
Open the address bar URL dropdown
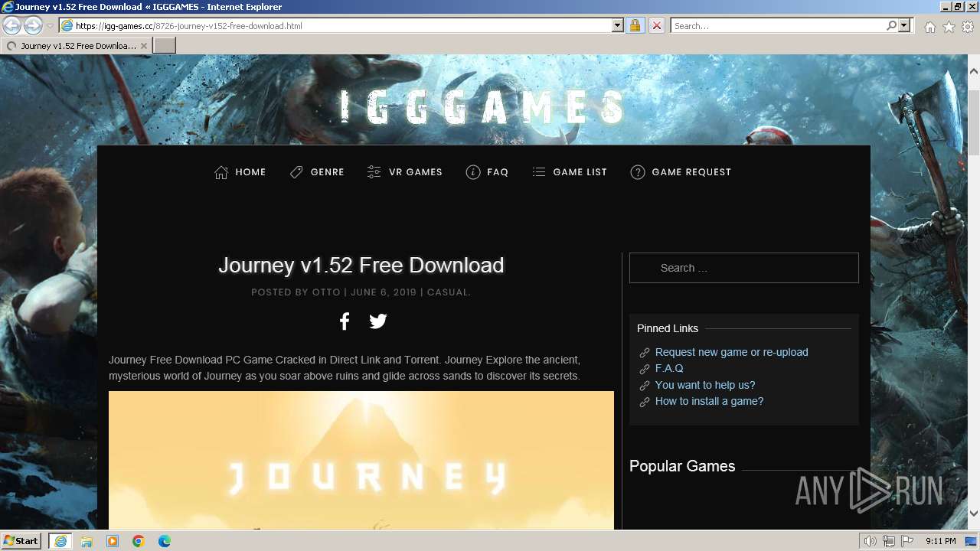[x=618, y=25]
